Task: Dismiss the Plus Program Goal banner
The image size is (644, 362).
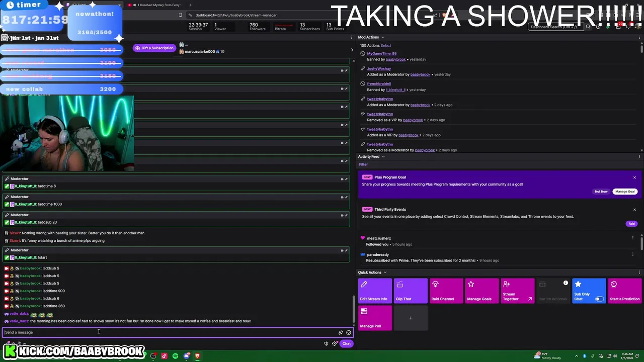Action: [x=634, y=177]
